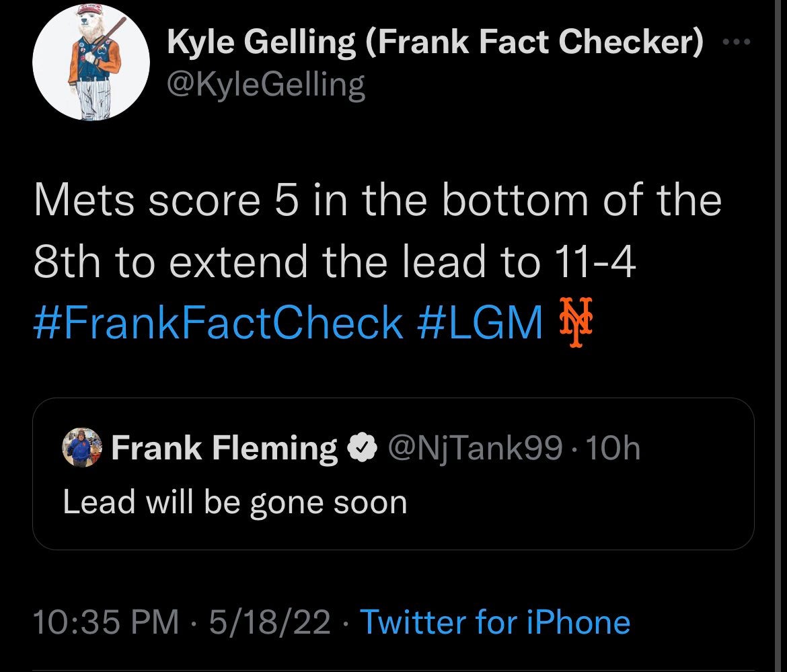
Task: Tap the "8th to extend the lead to 11-4" line
Action: [x=334, y=262]
